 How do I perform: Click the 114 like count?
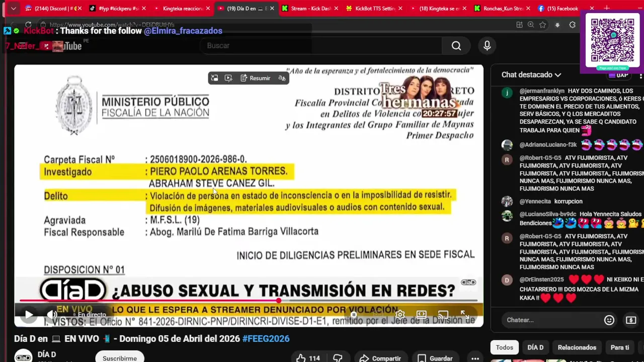click(314, 358)
